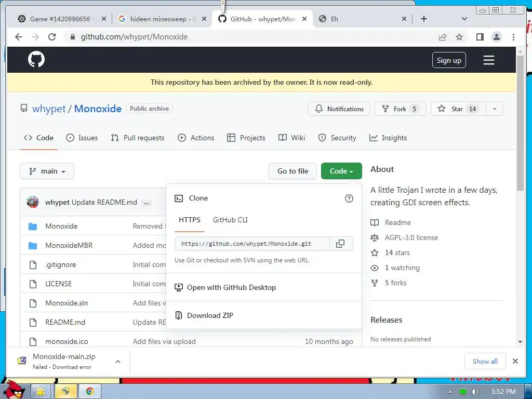Open the whypet owner link

pos(49,109)
